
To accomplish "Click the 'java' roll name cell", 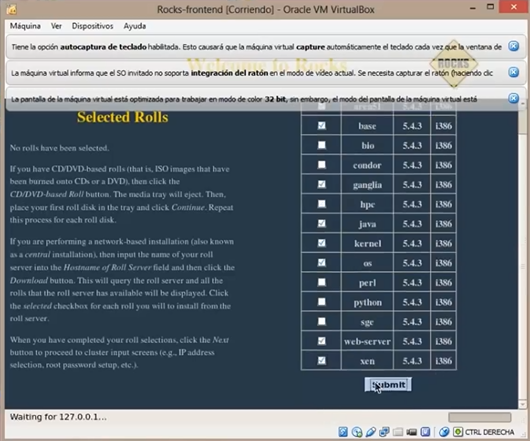I will coord(367,224).
